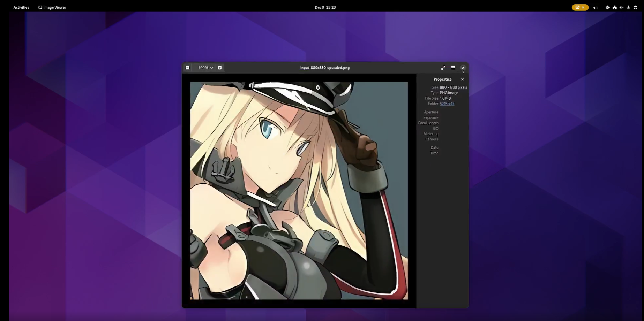Open the Image Viewer app menu
The width and height of the screenshot is (644, 321).
52,7
